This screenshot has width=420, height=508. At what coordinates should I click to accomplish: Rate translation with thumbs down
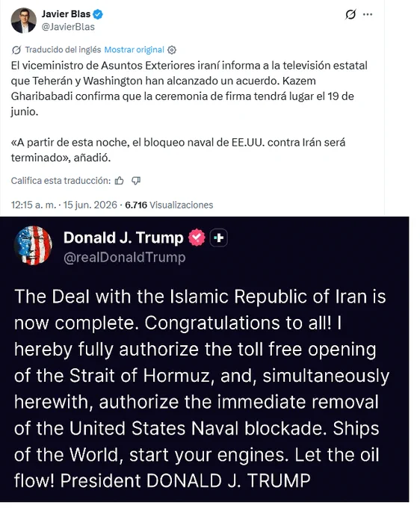136,181
